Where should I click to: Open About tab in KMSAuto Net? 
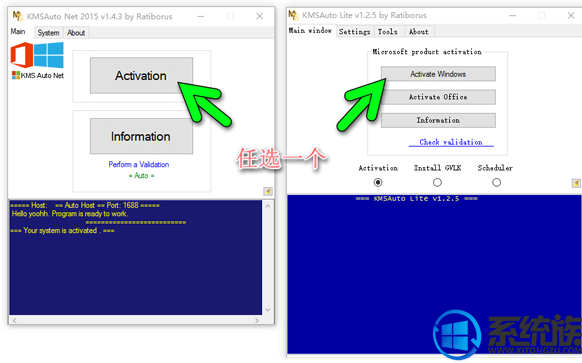coord(76,33)
